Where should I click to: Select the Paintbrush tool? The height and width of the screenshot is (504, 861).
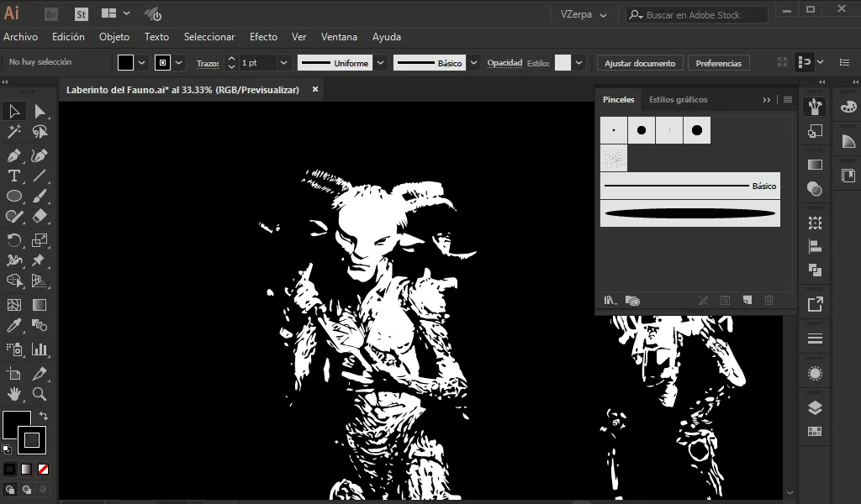click(x=40, y=197)
